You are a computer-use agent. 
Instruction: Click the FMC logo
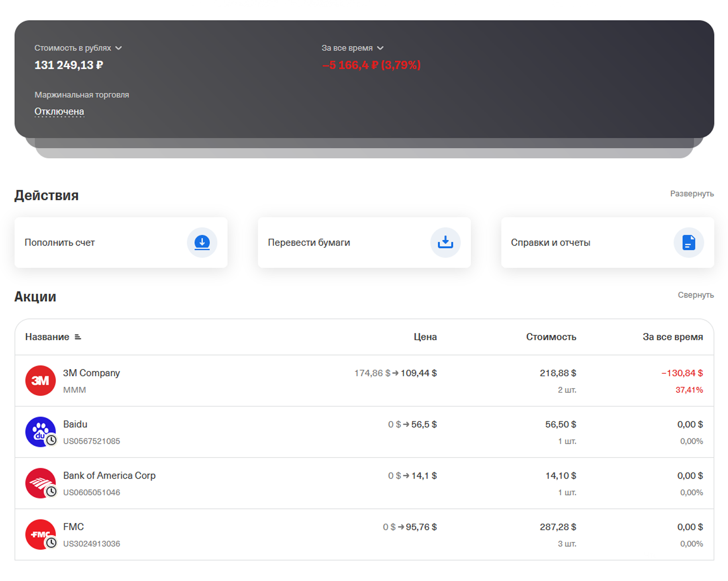(40, 534)
